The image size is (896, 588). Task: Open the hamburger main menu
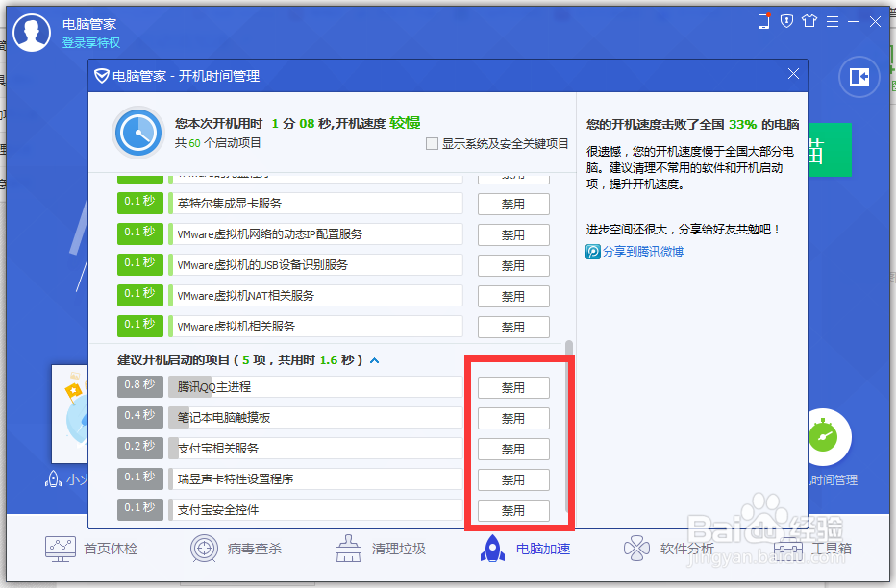833,20
